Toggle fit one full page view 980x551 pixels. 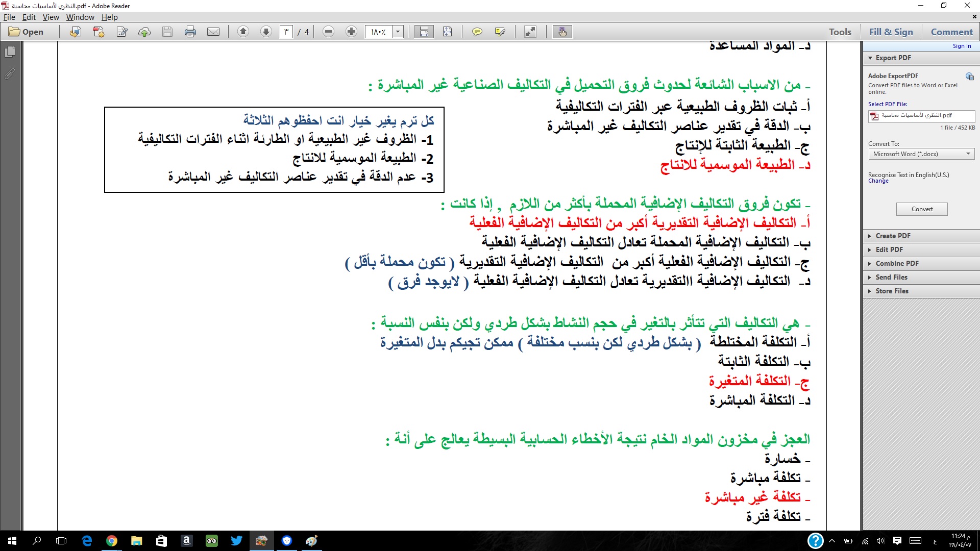[448, 32]
